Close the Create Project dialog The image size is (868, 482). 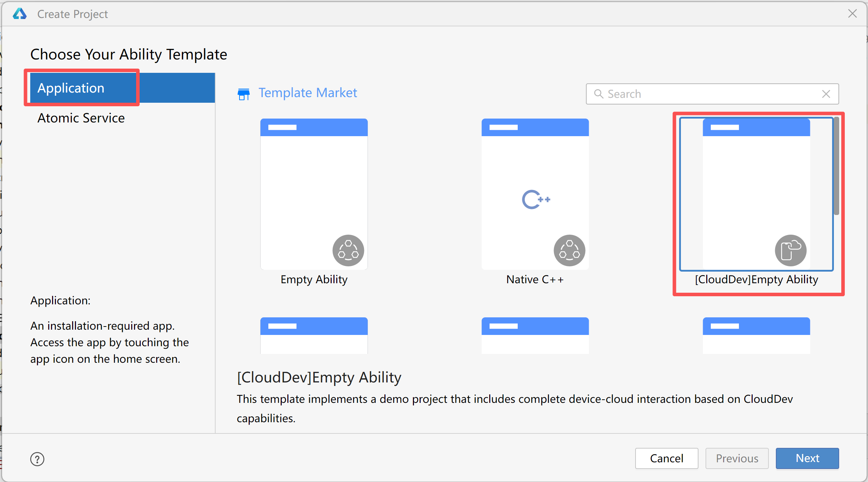pyautogui.click(x=853, y=14)
